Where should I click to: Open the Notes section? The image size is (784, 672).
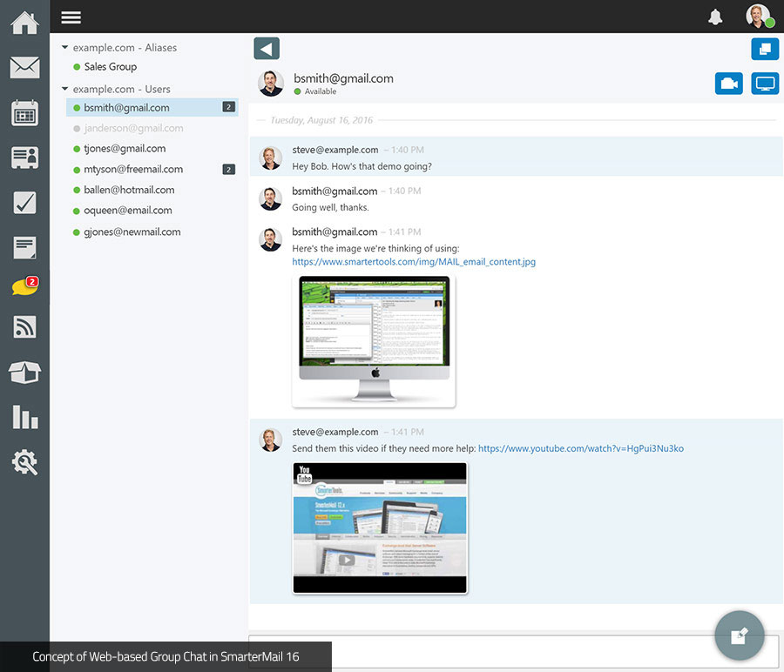coord(24,247)
